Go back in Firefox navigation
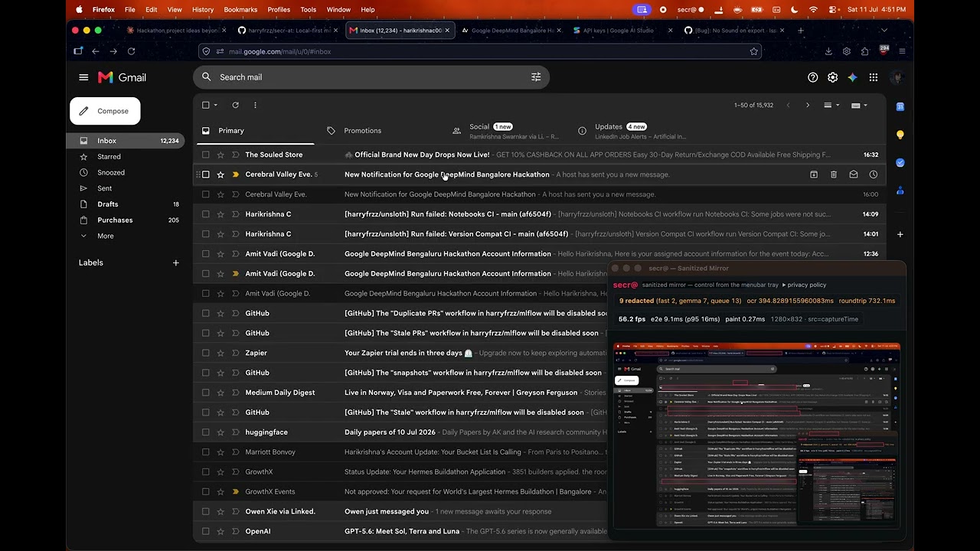This screenshot has height=551, width=980. coord(96,51)
